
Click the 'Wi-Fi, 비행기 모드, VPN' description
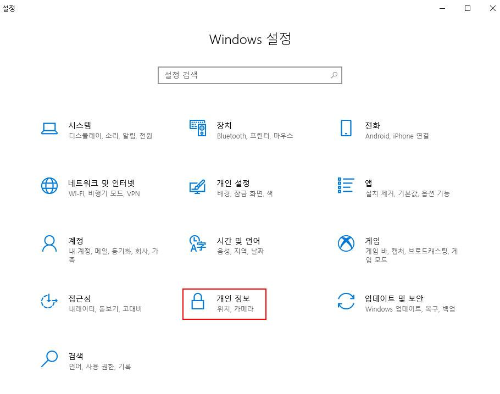pyautogui.click(x=104, y=194)
